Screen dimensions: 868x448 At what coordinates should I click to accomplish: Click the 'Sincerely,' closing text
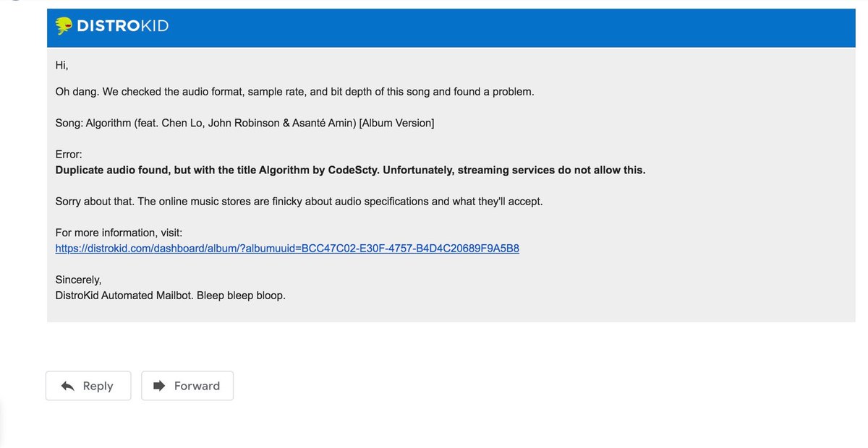point(78,280)
